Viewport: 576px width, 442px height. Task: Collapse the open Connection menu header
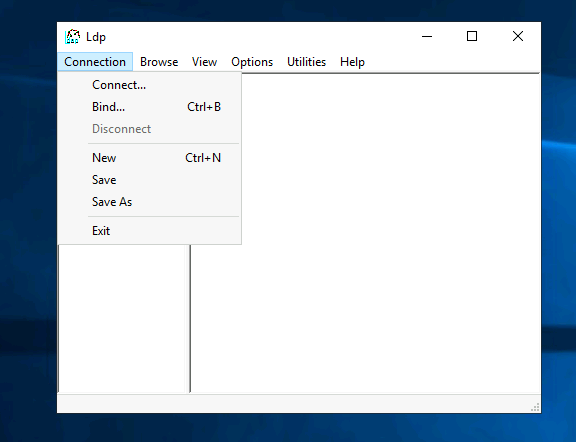pyautogui.click(x=95, y=62)
